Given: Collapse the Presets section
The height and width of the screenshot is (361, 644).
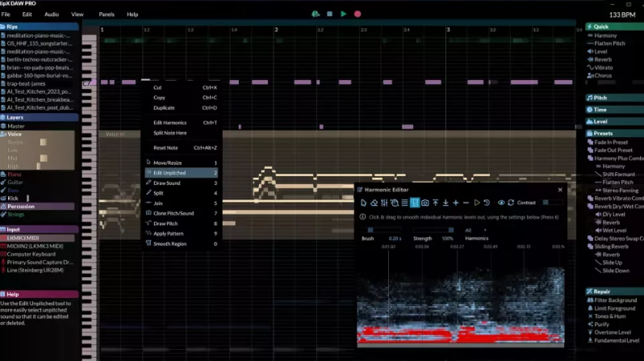Looking at the screenshot, I should click(x=614, y=133).
